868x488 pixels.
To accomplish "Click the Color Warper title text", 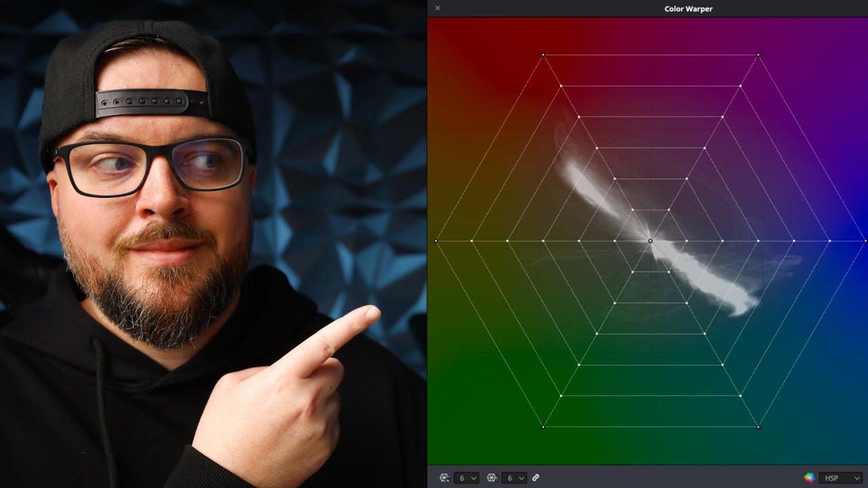I will click(x=688, y=9).
